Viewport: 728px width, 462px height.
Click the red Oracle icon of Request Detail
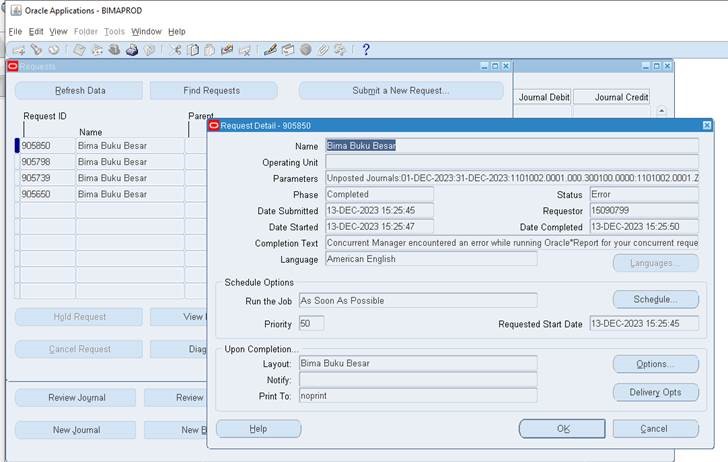214,125
